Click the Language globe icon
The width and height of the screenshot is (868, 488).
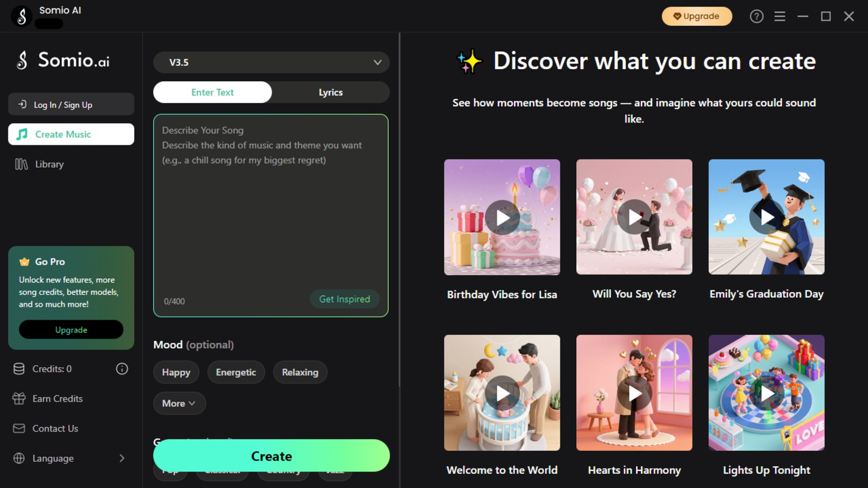pyautogui.click(x=19, y=458)
